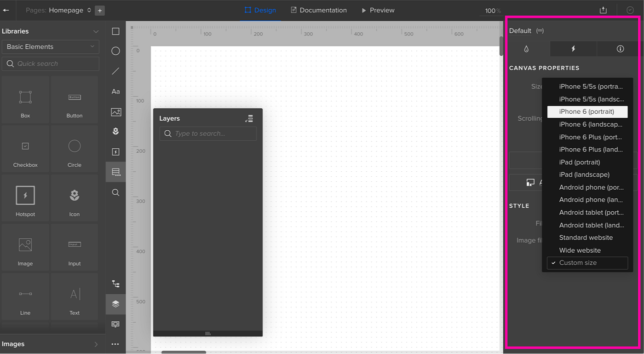Choose iPhone 6 (portrait) size

[x=587, y=111]
